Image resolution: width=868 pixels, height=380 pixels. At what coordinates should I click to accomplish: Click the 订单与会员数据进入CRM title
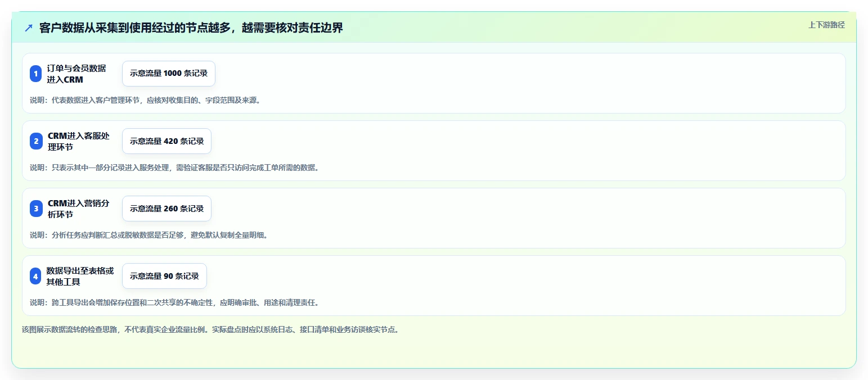click(77, 74)
